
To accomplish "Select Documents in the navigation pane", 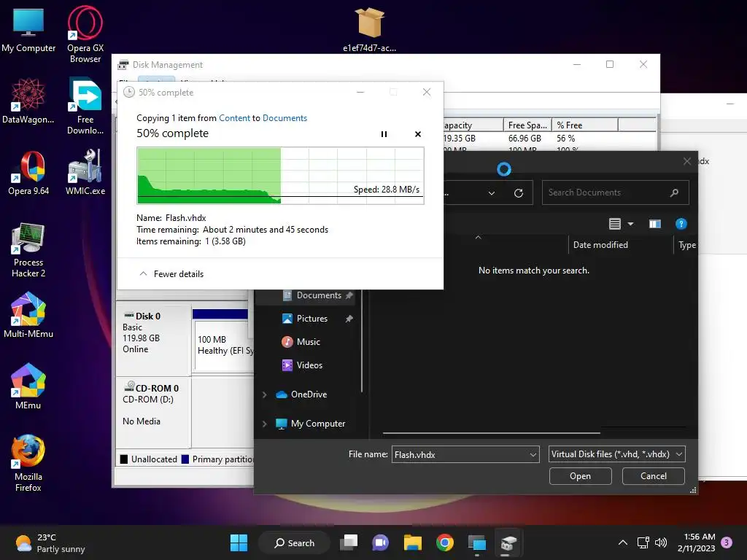I will 318,295.
